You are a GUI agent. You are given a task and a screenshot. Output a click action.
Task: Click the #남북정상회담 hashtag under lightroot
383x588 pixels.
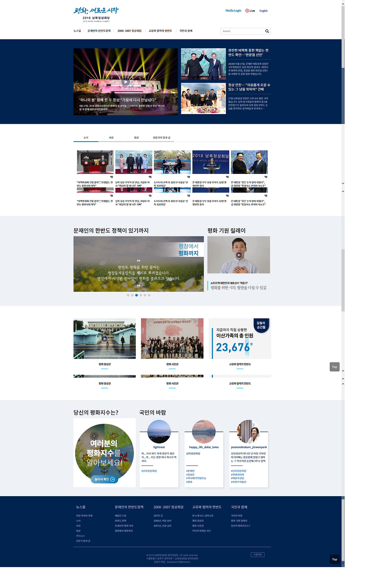149,471
